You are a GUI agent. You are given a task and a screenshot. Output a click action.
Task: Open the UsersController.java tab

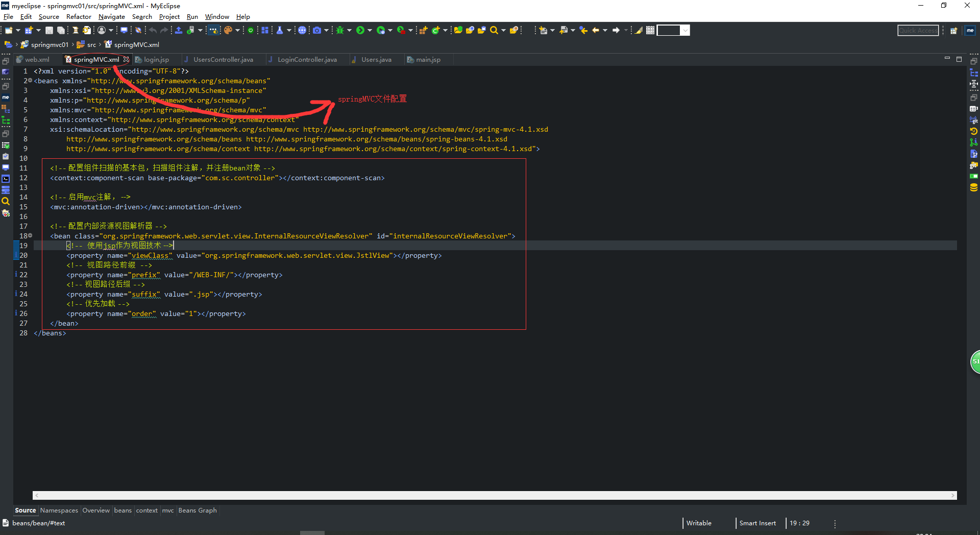coord(223,60)
